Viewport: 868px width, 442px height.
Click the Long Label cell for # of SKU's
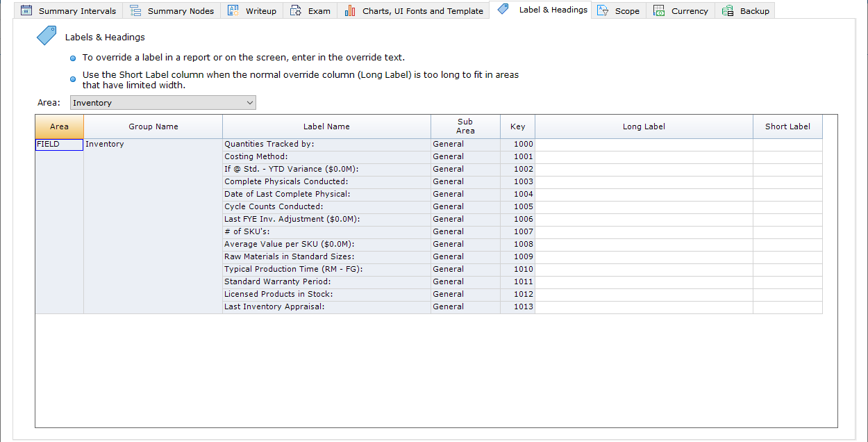pyautogui.click(x=644, y=232)
